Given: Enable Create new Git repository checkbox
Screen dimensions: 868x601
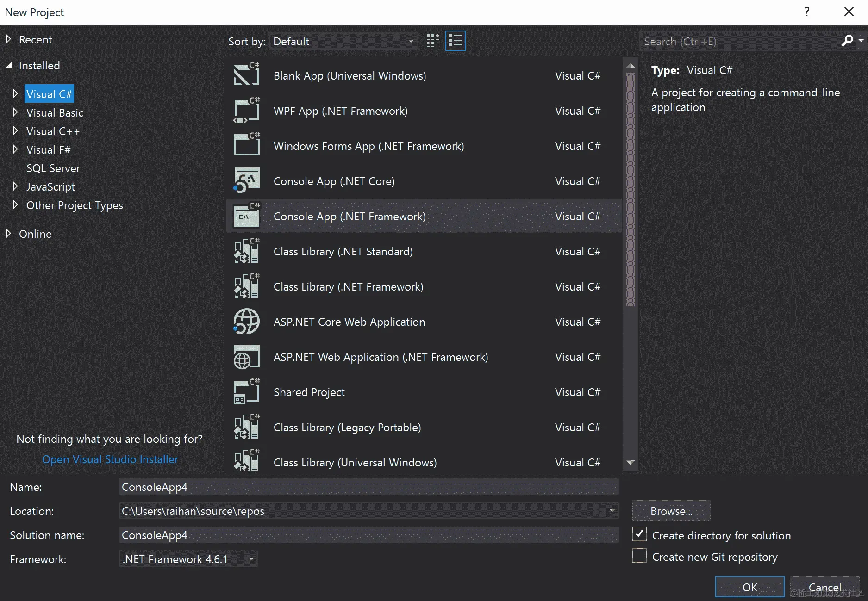Looking at the screenshot, I should tap(639, 556).
